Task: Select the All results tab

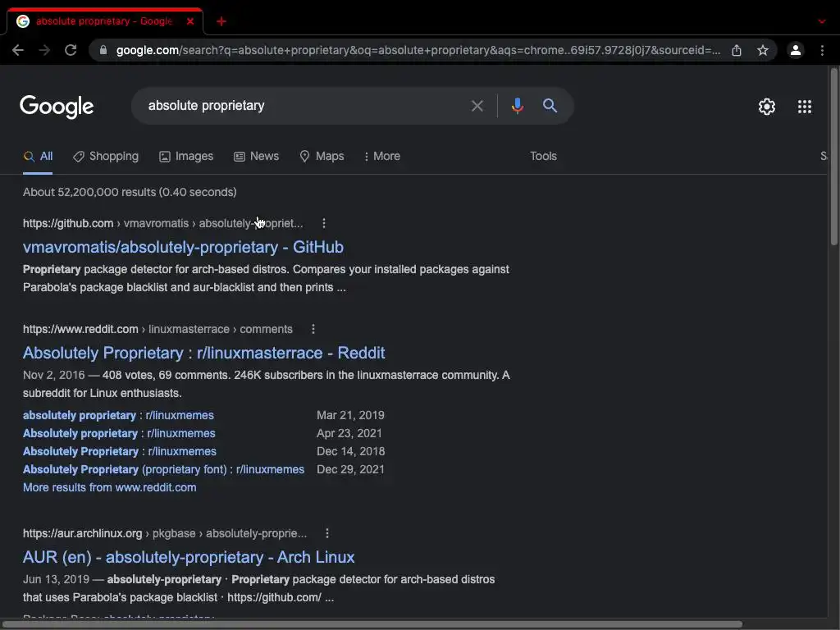Action: [x=38, y=157]
